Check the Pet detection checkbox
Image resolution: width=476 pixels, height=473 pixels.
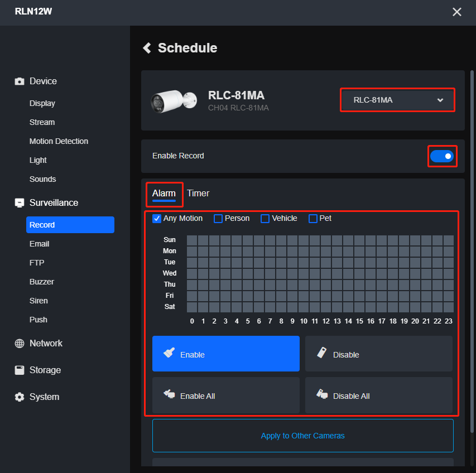pos(313,219)
